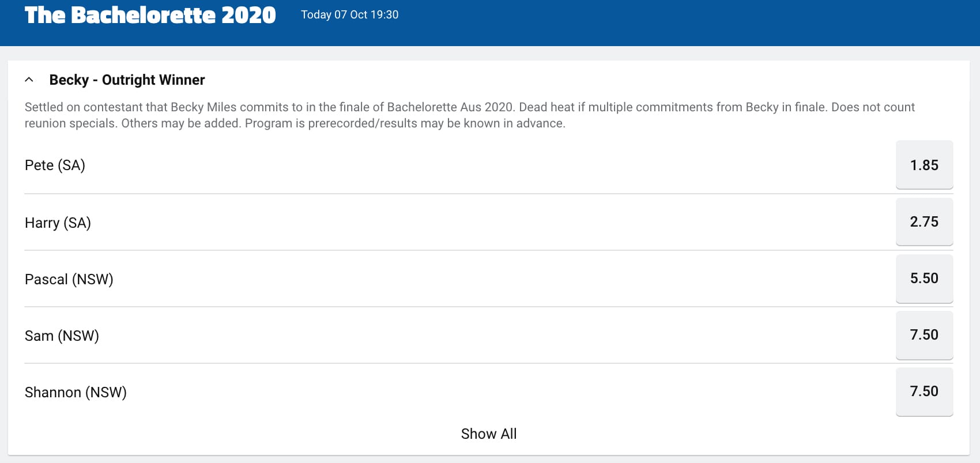Select Harry (SA) odds of 2.75

coord(924,221)
